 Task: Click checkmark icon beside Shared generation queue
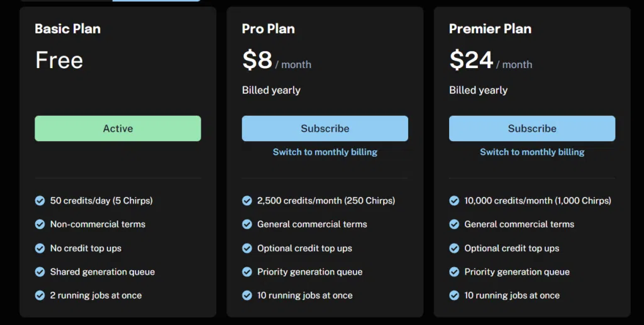tap(40, 272)
